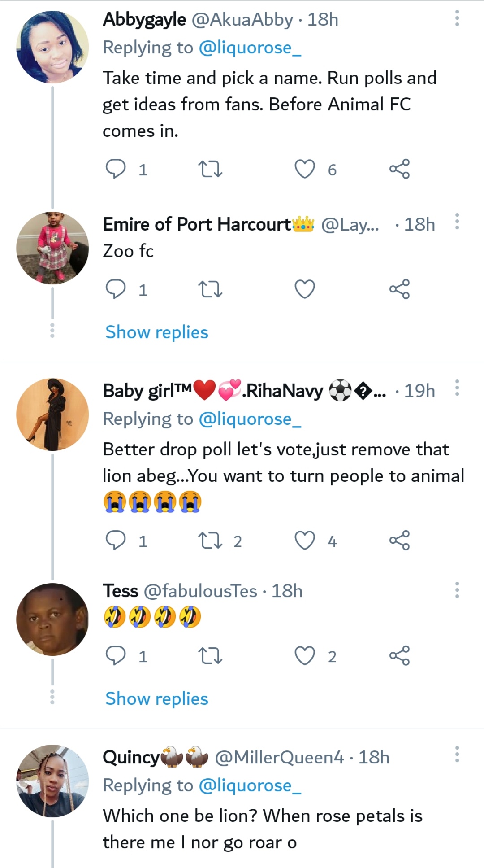Open more options on Abbygayle's tweet
This screenshot has height=868, width=484.
[457, 18]
